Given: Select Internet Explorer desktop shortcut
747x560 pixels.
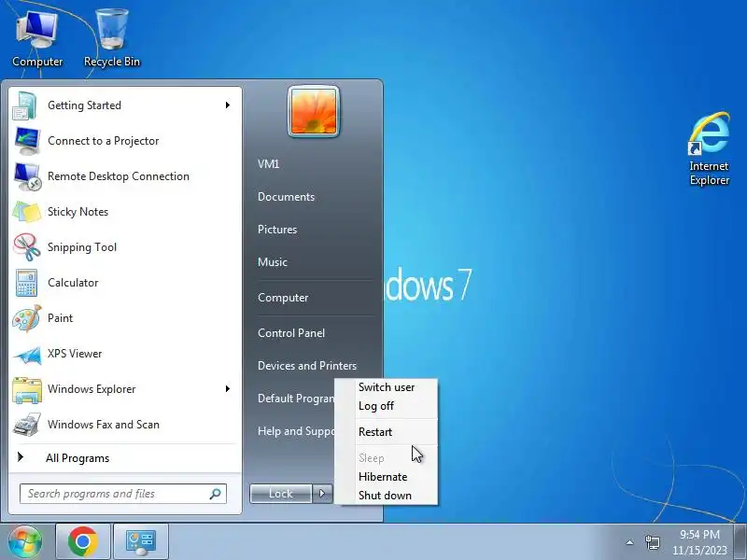Looking at the screenshot, I should click(710, 149).
